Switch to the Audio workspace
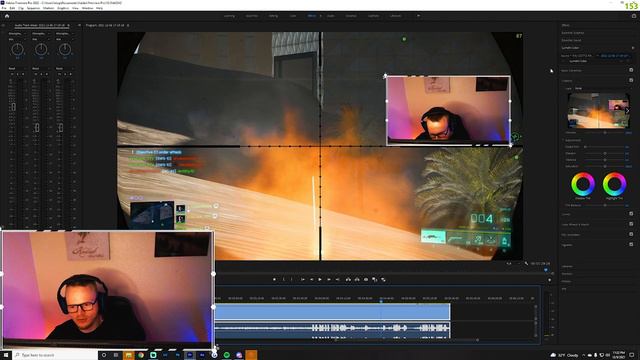640x360 pixels. coord(331,16)
